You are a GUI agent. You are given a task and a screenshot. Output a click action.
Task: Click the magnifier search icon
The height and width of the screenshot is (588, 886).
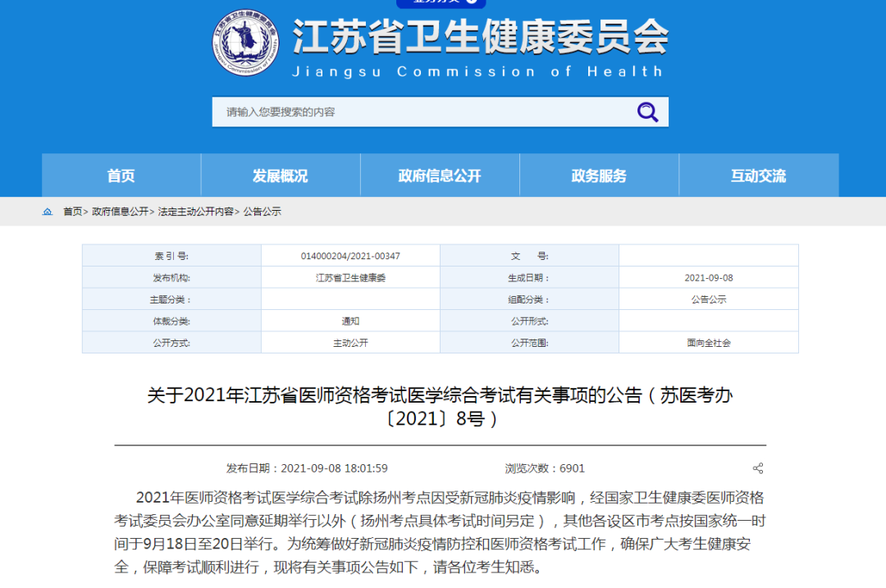647,112
